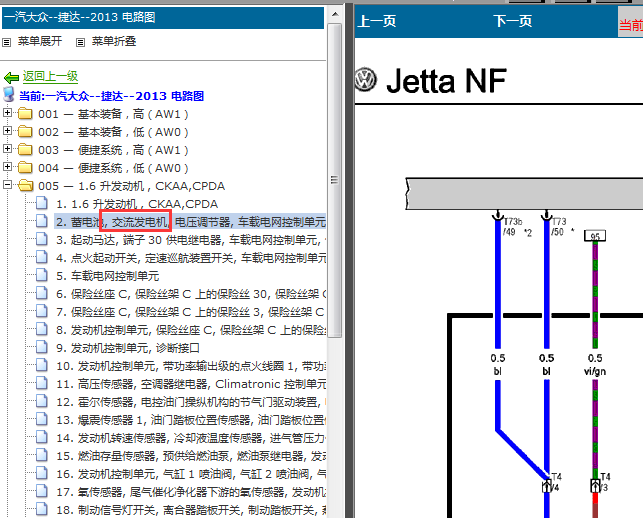This screenshot has width=643, height=518.
Task: Click 001 — 基本装备, 高 (AW1) label
Action: (113, 114)
